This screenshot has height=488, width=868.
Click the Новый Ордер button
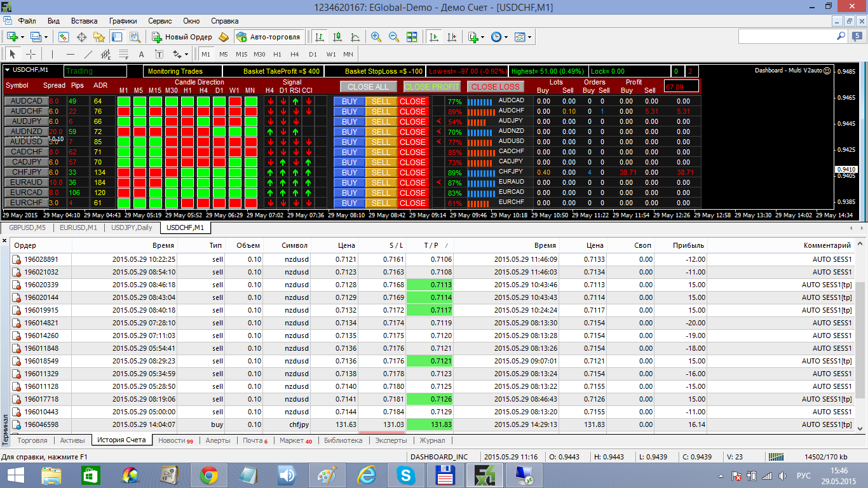point(182,37)
